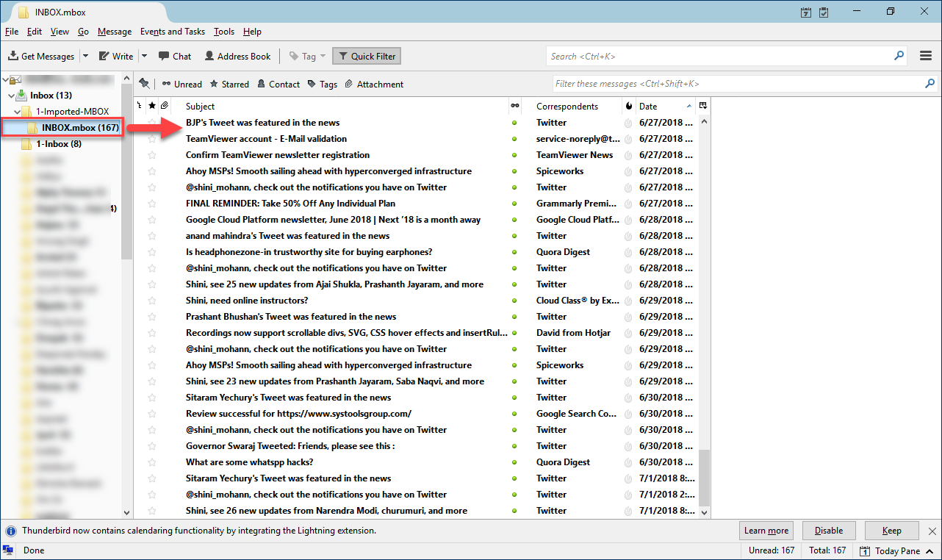
Task: Dismiss the Lightning notification bar
Action: tap(932, 530)
